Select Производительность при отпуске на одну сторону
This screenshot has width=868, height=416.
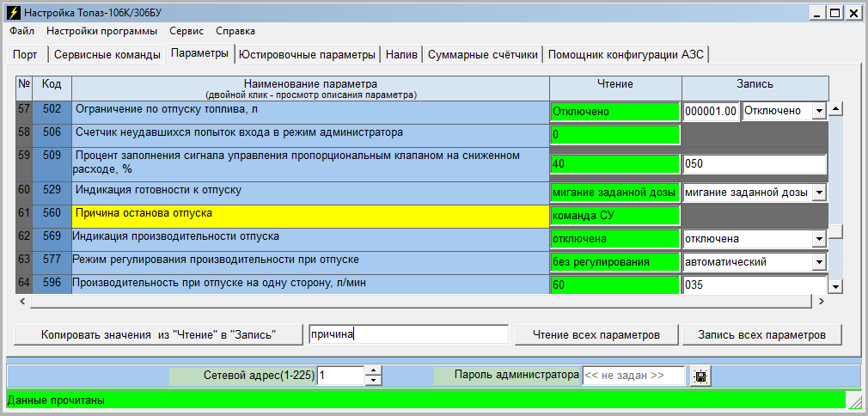[310, 284]
